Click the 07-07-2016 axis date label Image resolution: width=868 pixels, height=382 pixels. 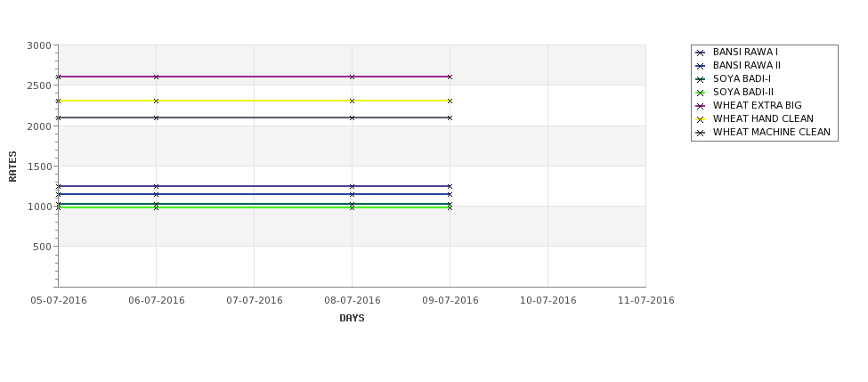point(254,300)
